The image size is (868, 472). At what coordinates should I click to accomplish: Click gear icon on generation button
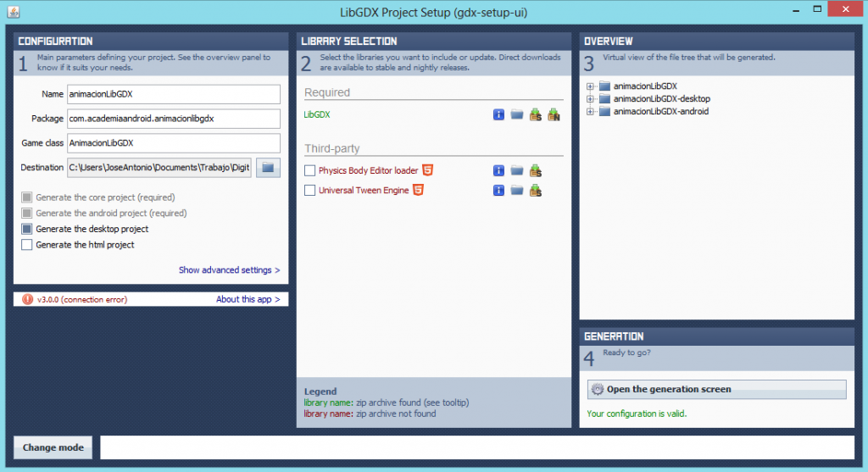coord(597,389)
